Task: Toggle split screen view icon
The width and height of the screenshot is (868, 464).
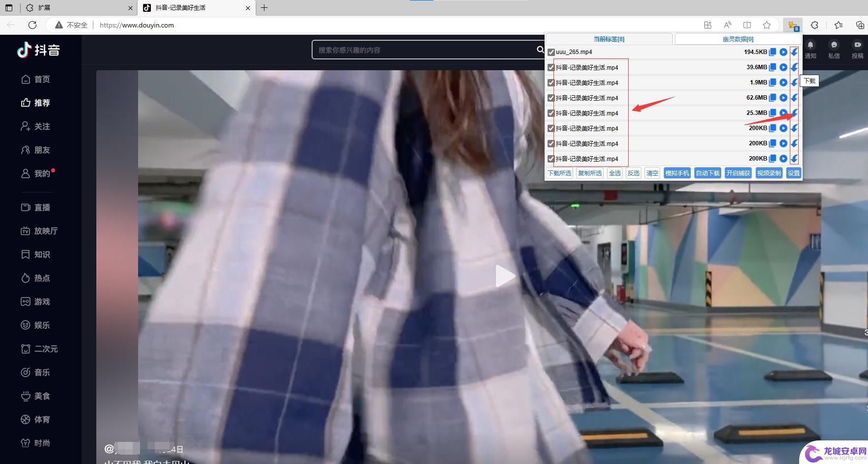Action: 747,25
